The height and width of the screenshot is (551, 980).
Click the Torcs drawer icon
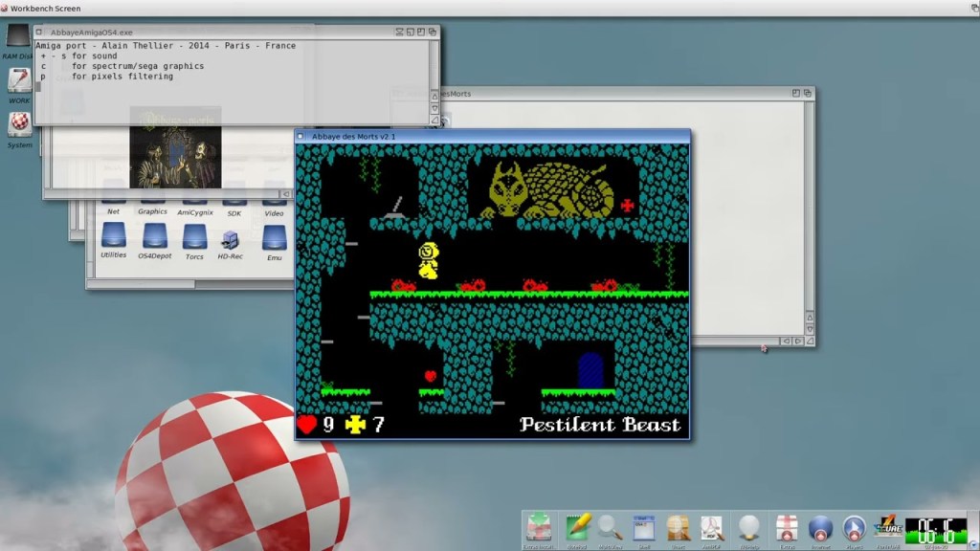[194, 235]
